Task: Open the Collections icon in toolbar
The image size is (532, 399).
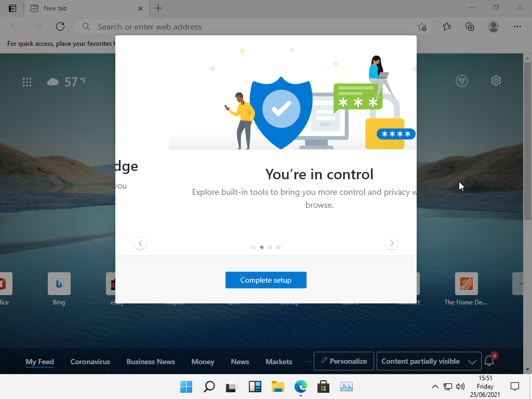Action: (x=470, y=26)
